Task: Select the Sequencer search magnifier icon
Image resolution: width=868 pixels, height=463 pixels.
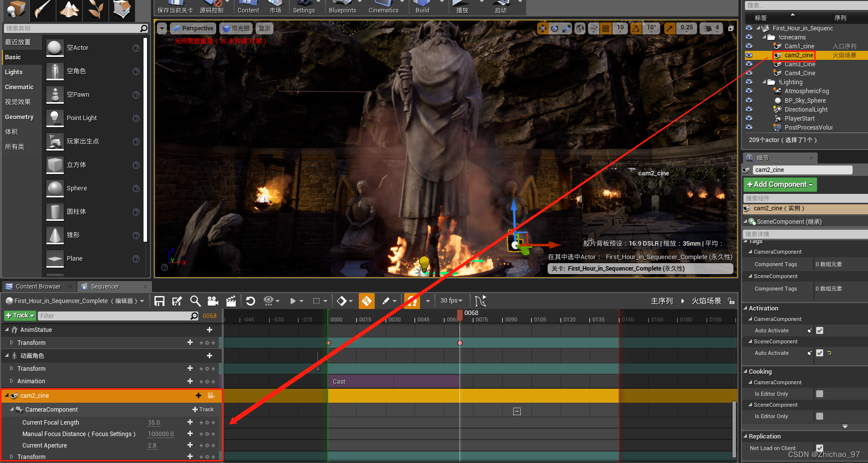Action: 195,301
